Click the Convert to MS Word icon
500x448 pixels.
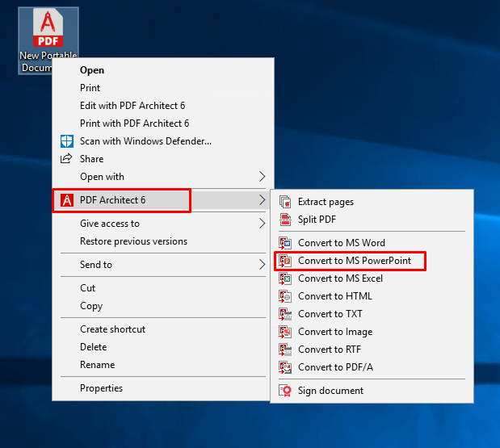pyautogui.click(x=285, y=243)
